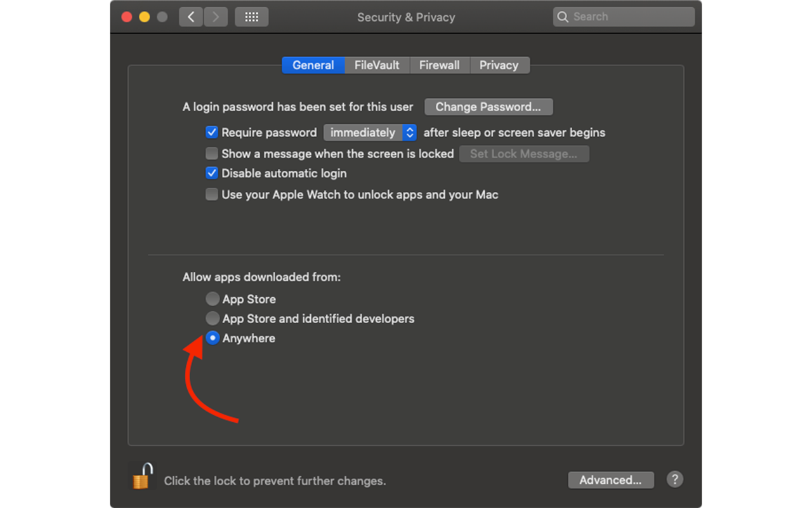Click the lock icon to prevent changes
The image size is (812, 508).
pyautogui.click(x=142, y=476)
